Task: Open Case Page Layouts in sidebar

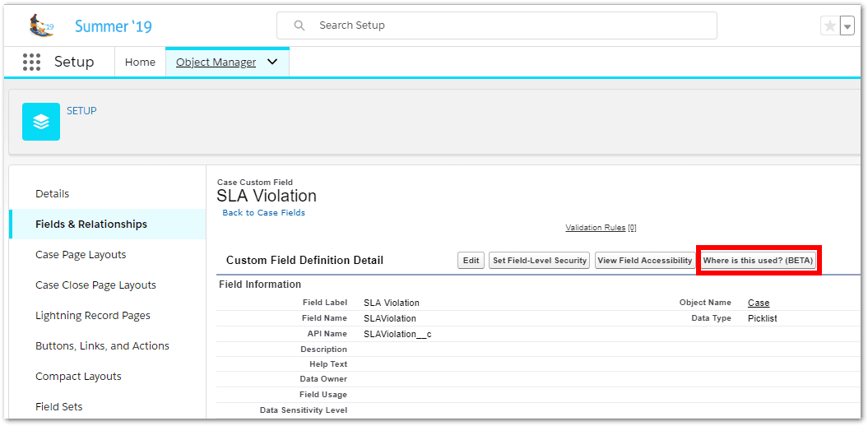Action: click(79, 255)
